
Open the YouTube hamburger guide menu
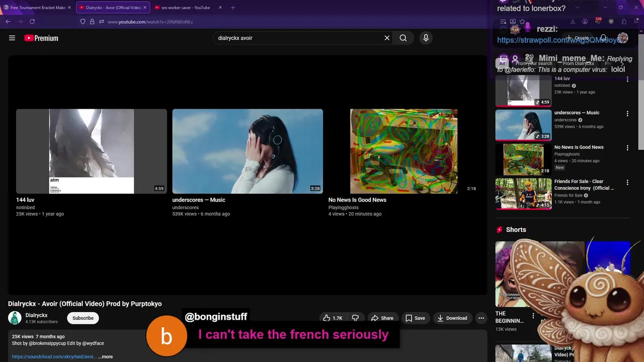coord(12,38)
